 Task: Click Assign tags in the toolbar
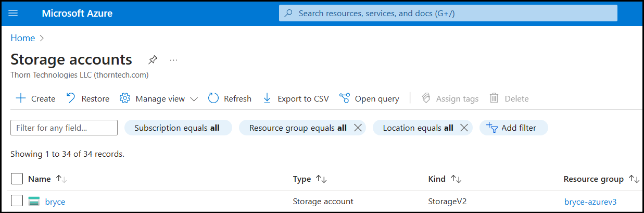click(x=450, y=98)
